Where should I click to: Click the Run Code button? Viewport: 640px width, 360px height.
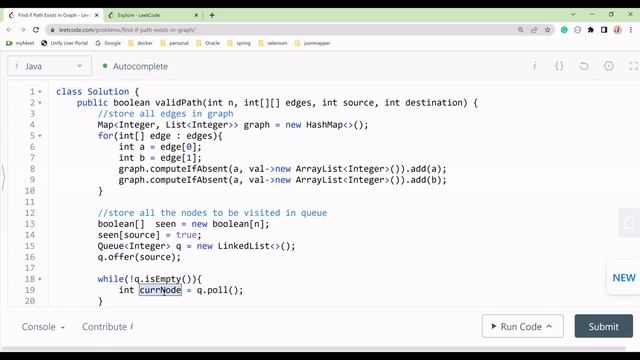(522, 326)
